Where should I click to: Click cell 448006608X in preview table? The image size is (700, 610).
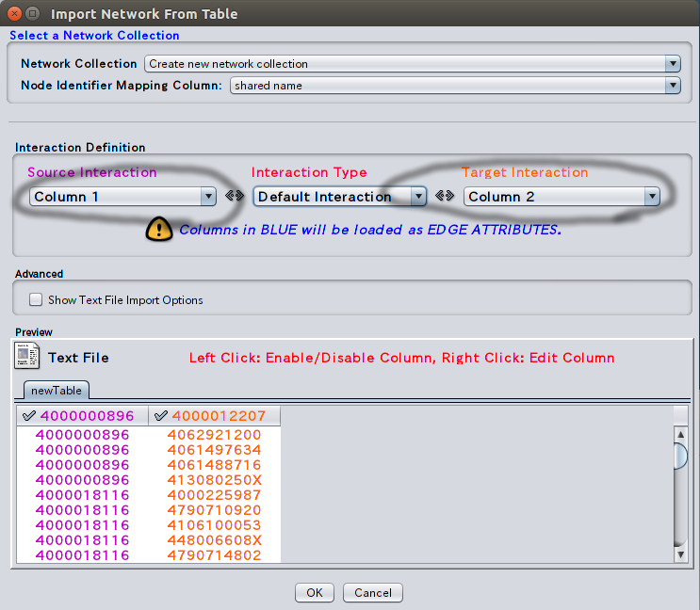tap(214, 540)
